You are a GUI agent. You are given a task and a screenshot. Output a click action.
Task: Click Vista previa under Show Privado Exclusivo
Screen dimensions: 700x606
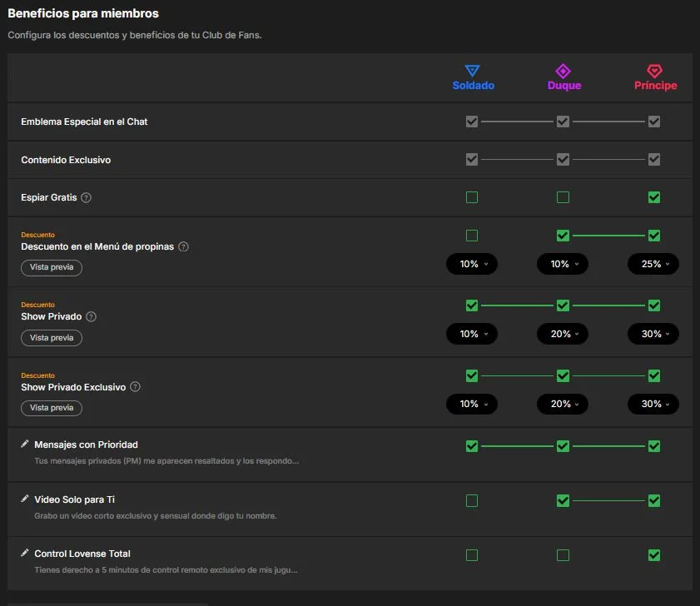(x=52, y=408)
